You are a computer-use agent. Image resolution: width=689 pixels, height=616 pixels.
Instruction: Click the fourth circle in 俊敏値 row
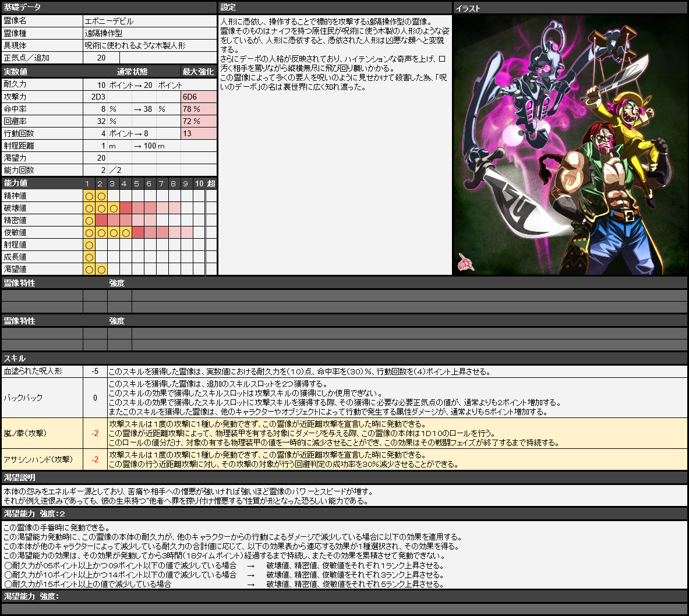(x=126, y=232)
